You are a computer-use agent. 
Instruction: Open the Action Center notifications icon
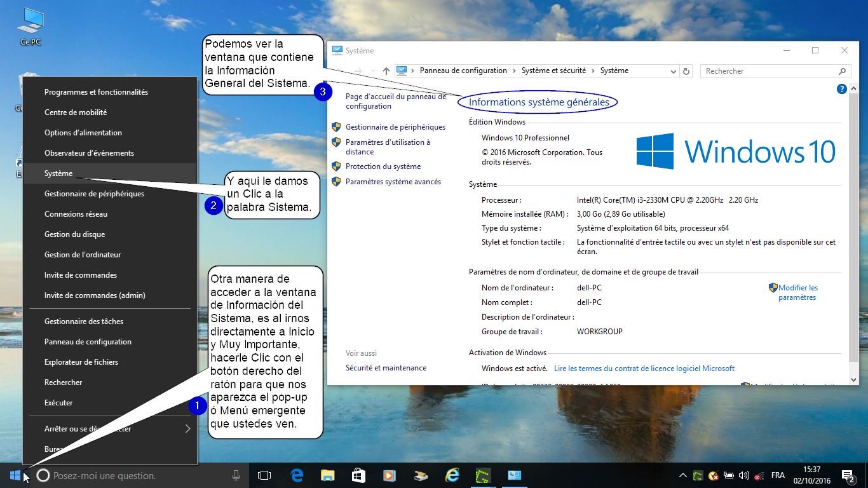[x=848, y=475]
